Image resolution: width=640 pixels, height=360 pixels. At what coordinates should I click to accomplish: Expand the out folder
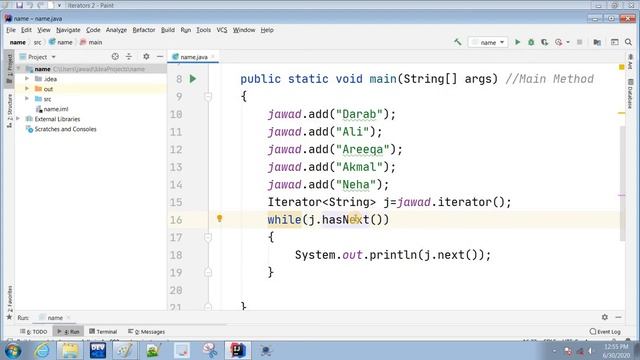click(27, 89)
